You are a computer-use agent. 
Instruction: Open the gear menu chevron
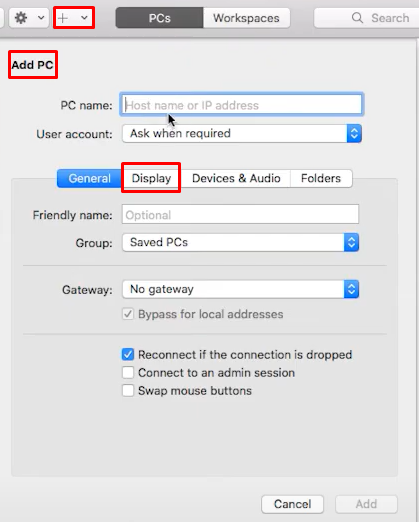click(x=41, y=18)
